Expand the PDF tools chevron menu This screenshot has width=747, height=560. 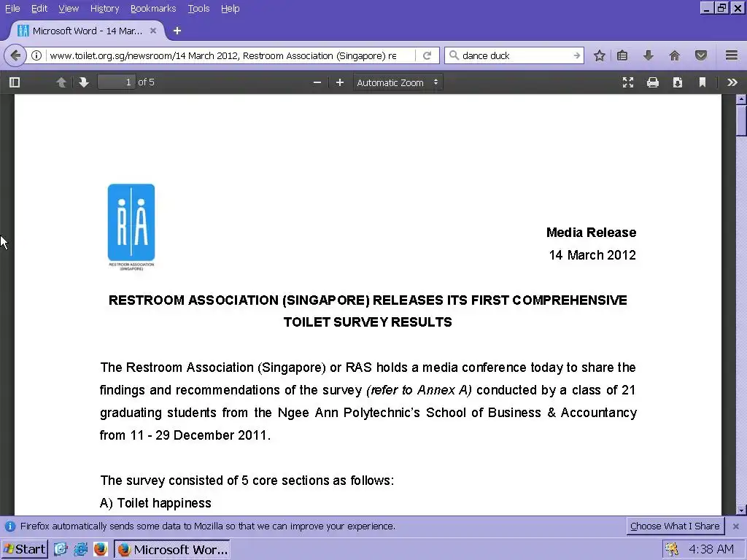(732, 82)
